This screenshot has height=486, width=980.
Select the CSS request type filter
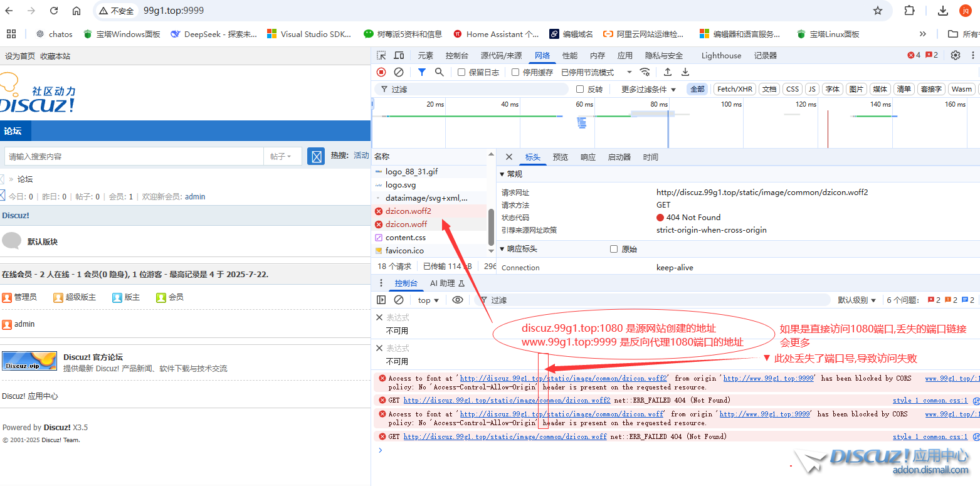[x=793, y=89]
